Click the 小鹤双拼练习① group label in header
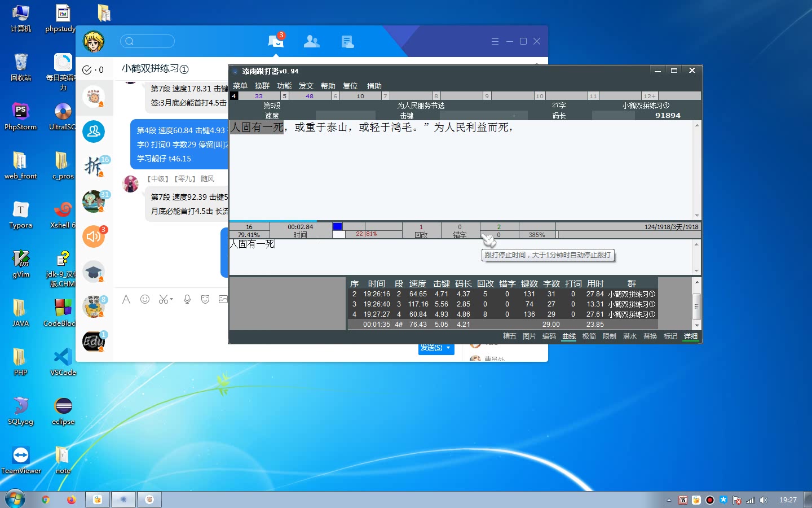Viewport: 812px width, 508px height. [x=646, y=106]
